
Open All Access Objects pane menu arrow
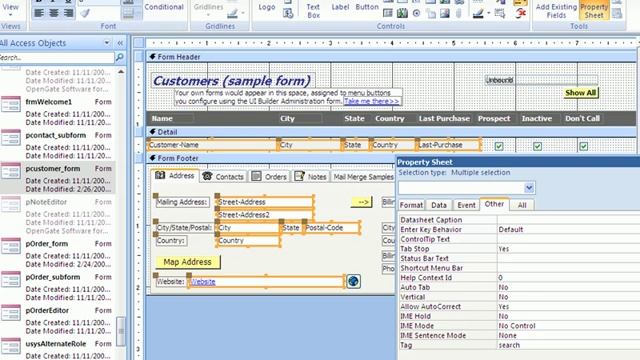(107, 43)
